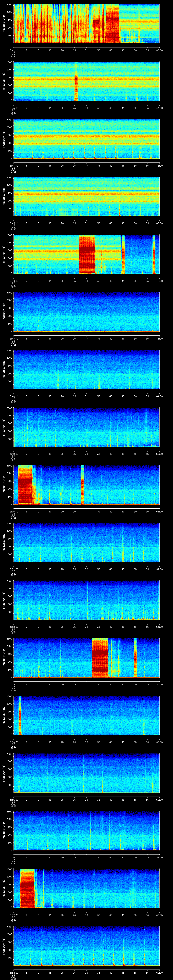
Task: Open the spectrogram panel starting at 5:51:00
Action: (x=86, y=543)
